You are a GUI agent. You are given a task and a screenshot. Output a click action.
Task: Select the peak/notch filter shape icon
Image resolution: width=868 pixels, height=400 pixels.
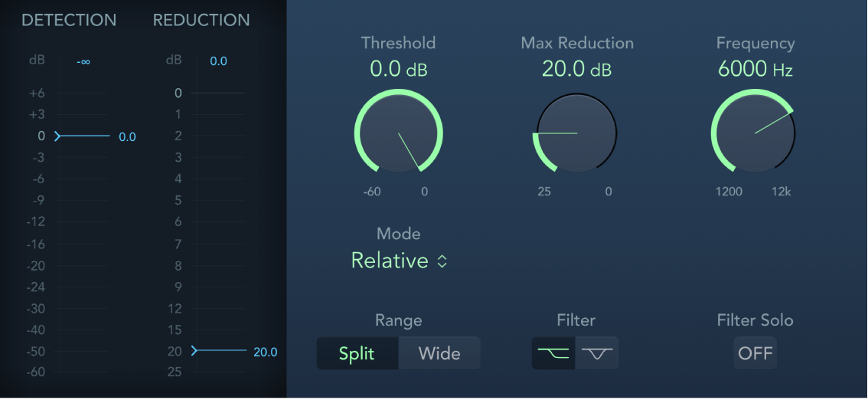(596, 353)
